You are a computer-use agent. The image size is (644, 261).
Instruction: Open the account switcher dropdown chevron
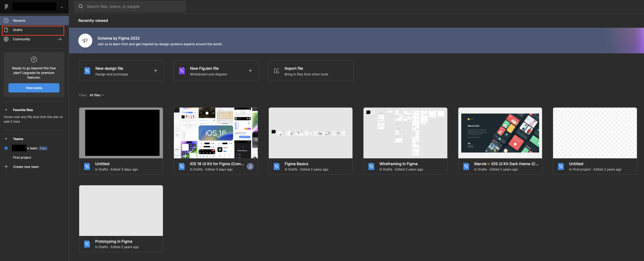point(62,7)
